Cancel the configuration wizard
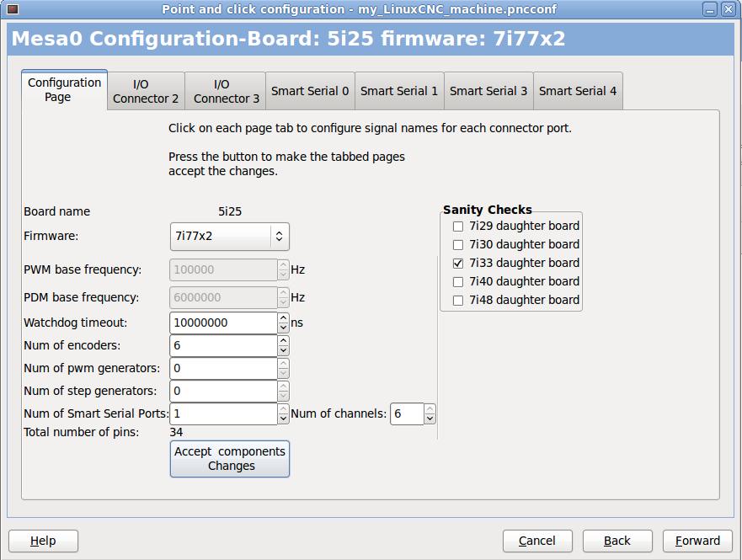The image size is (742, 560). tap(537, 541)
